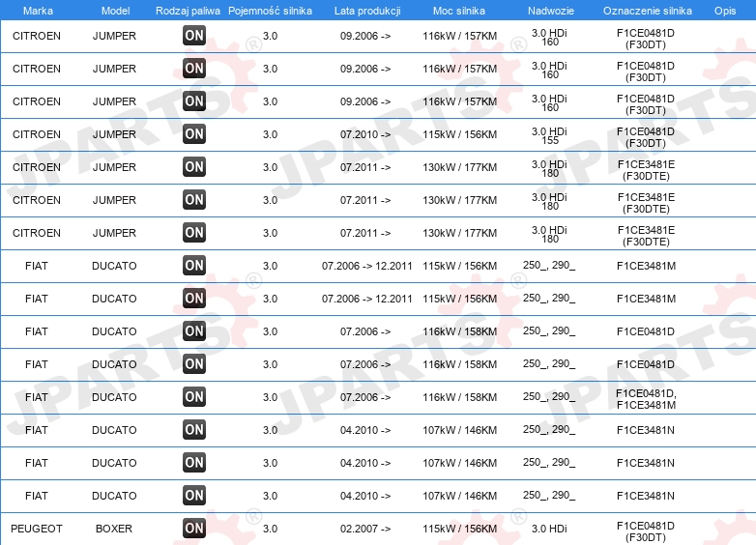
Task: Select the BOXER model cell
Action: [114, 529]
